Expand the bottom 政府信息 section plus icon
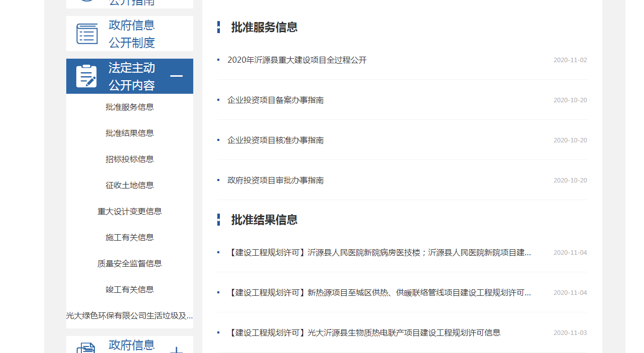The height and width of the screenshot is (353, 644). point(176,349)
